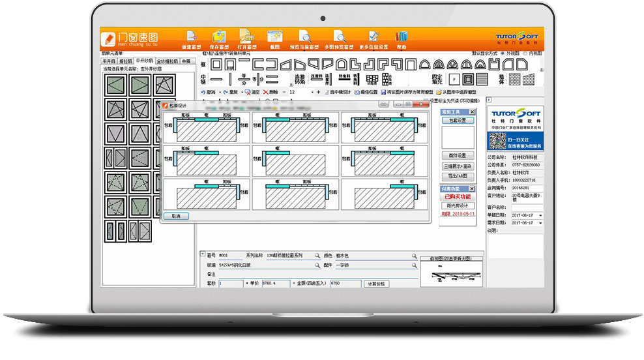Click the search icon for 玻璃 field
This screenshot has height=360, width=644.
click(317, 265)
